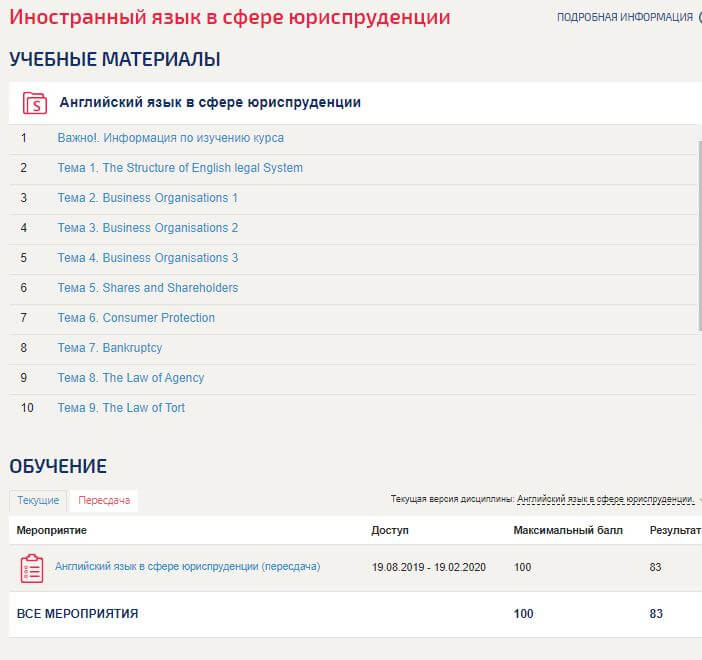Click the clipboard test icon in Обучение table

pyautogui.click(x=32, y=567)
